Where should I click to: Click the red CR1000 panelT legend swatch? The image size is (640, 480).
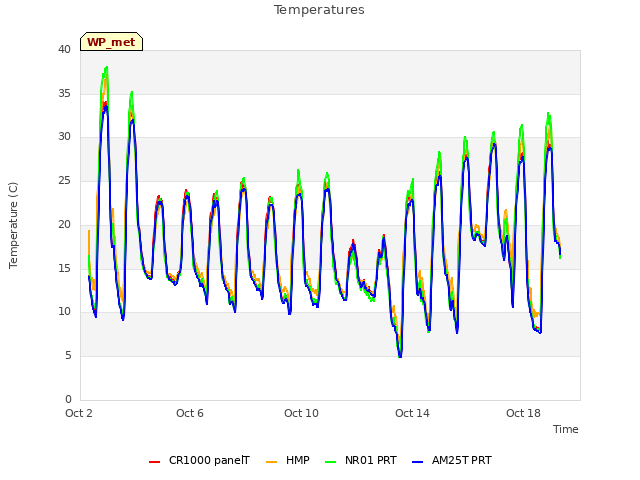tap(154, 462)
